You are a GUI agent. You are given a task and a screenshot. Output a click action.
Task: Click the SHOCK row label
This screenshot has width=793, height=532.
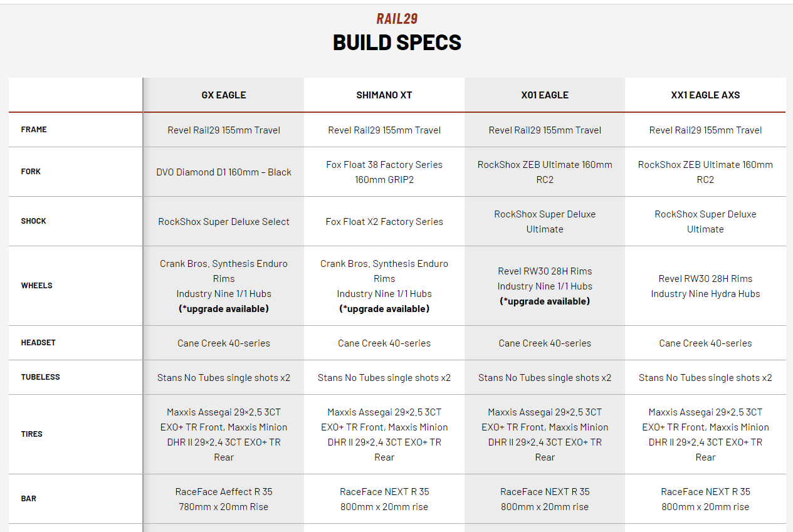[34, 221]
